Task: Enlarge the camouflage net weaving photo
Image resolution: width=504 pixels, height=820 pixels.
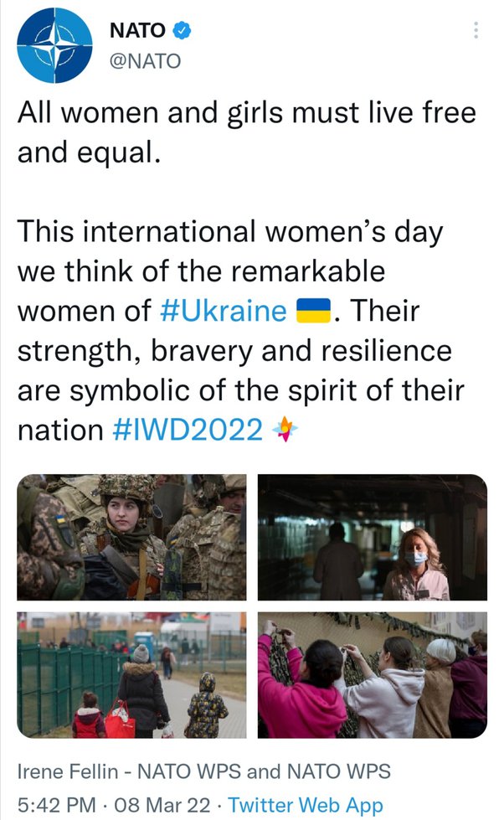Action: [373, 675]
